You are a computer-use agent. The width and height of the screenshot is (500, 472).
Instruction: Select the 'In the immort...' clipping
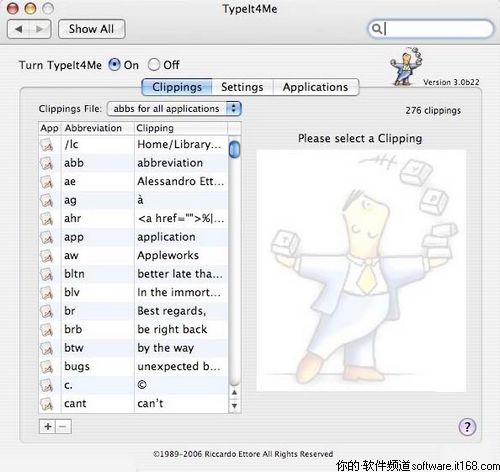[179, 292]
